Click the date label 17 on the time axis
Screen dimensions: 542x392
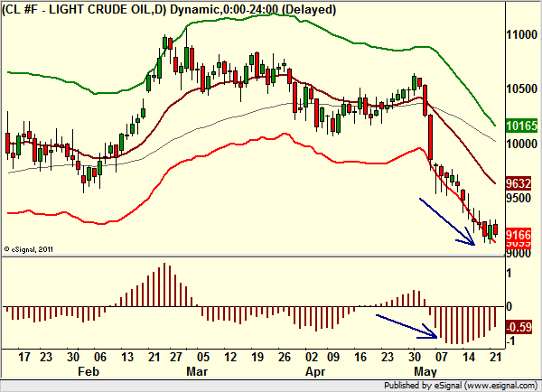[24, 357]
